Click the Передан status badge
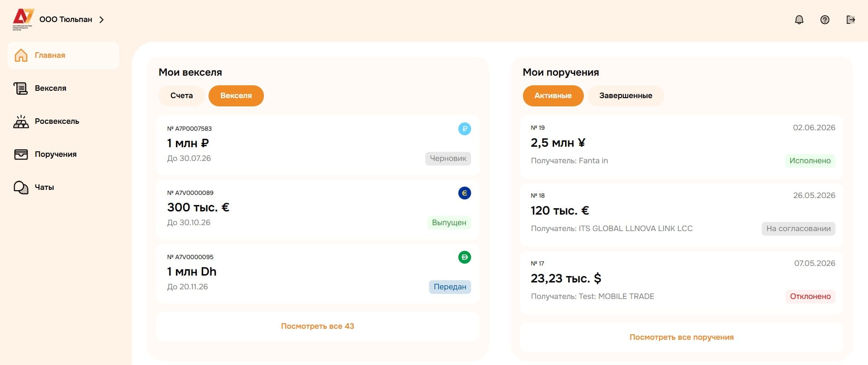Screen dimensions: 868x365 [x=450, y=287]
